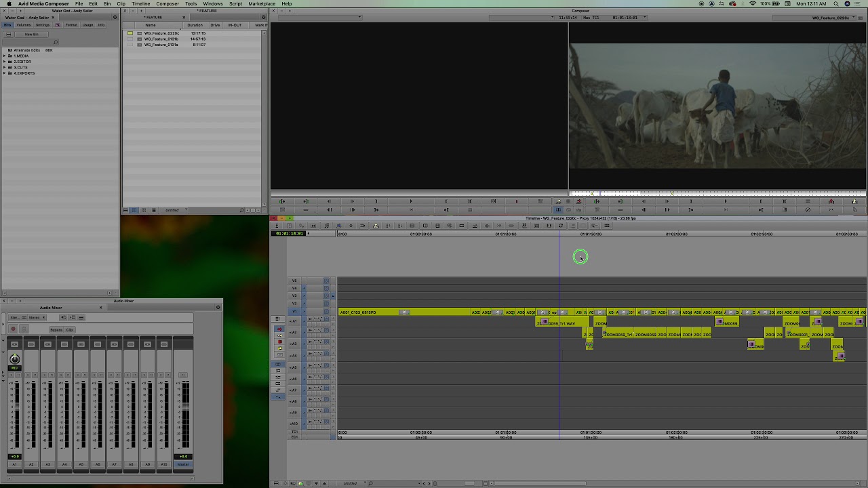Open the Usage tab

pyautogui.click(x=88, y=25)
